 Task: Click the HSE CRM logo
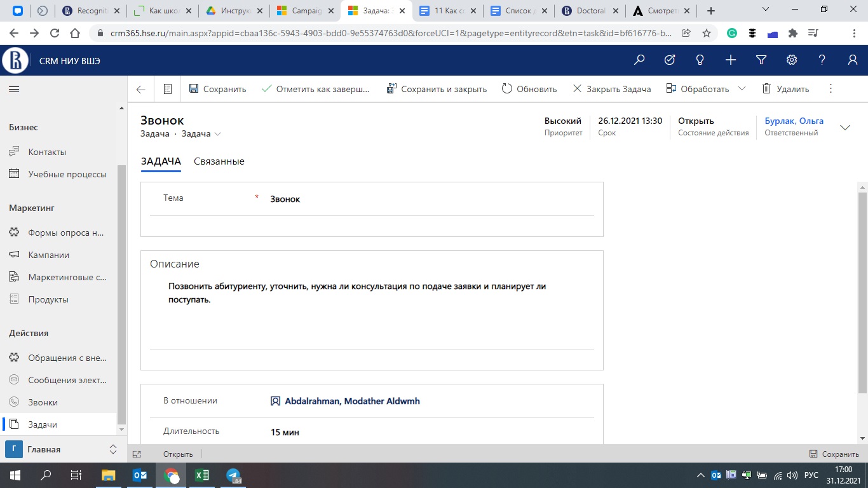click(16, 61)
